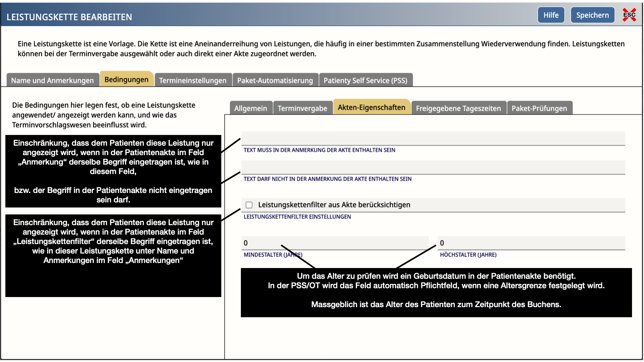Click the Mindestalter (Jahre) input field

click(x=335, y=243)
